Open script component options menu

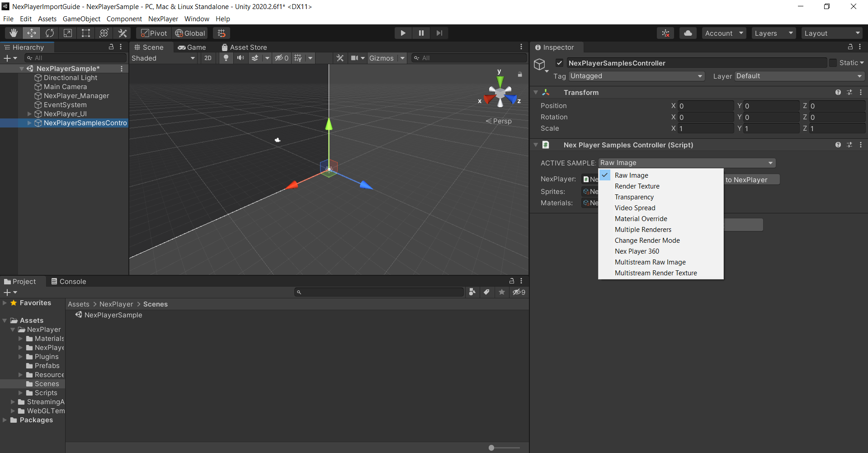click(861, 145)
